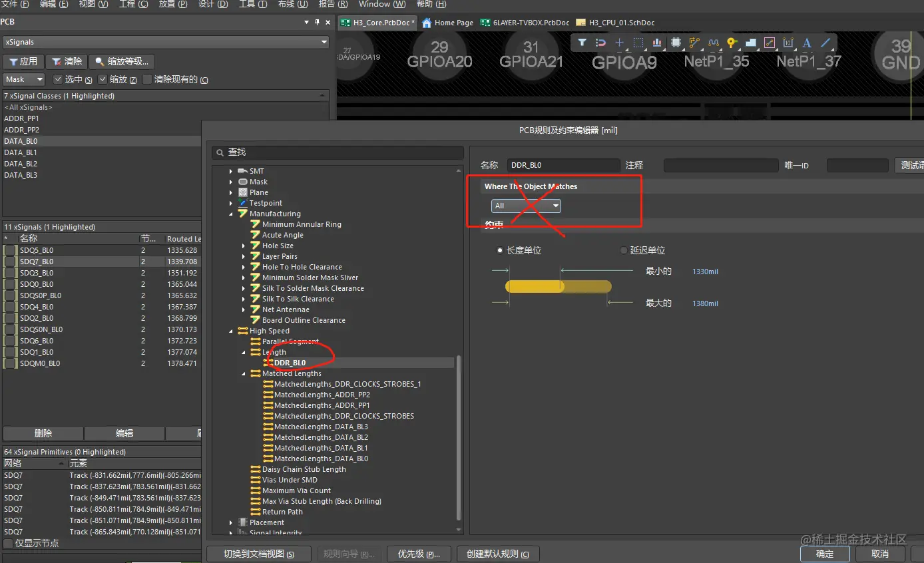Image resolution: width=924 pixels, height=563 pixels.
Task: Select the 延迟单位 radio button
Action: pos(624,251)
